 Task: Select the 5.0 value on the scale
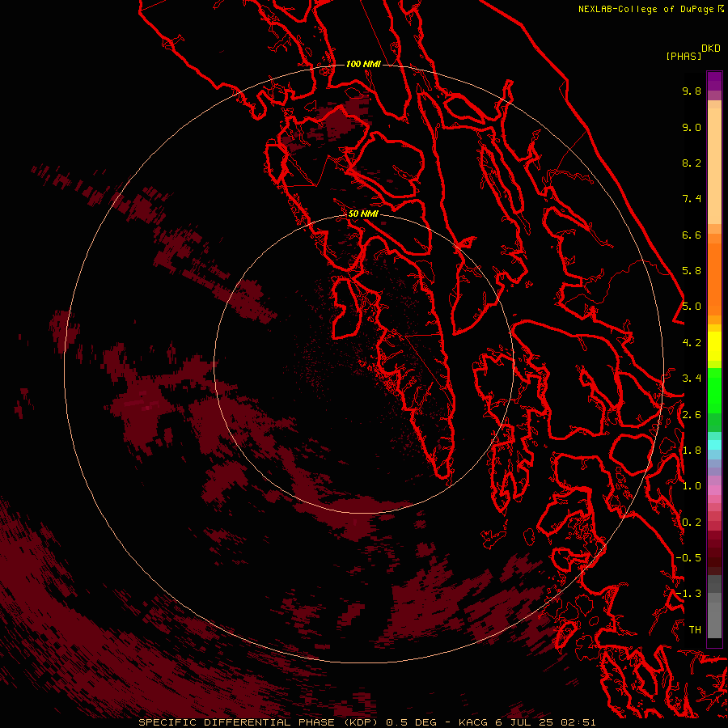692,307
